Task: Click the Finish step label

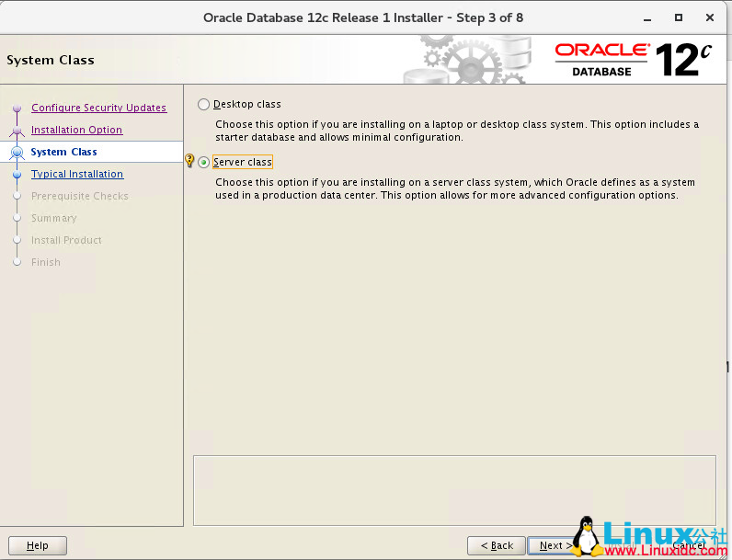Action: 46,262
